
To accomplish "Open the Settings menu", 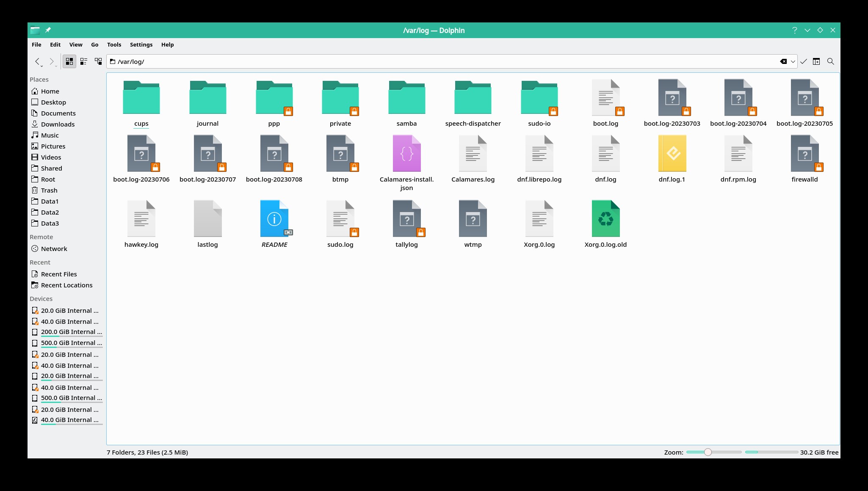I will (x=141, y=44).
